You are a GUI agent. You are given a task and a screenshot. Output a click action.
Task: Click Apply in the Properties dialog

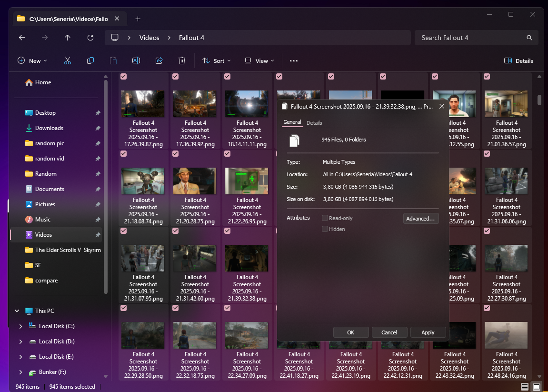tap(428, 332)
